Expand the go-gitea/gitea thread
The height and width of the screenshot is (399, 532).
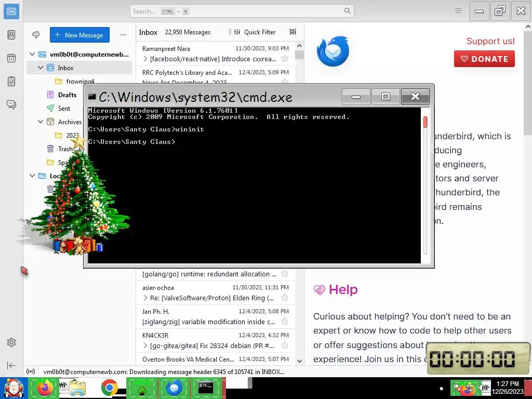pos(145,345)
